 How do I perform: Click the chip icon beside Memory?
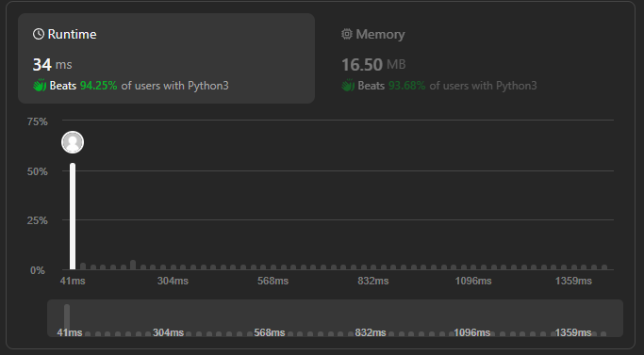[347, 34]
